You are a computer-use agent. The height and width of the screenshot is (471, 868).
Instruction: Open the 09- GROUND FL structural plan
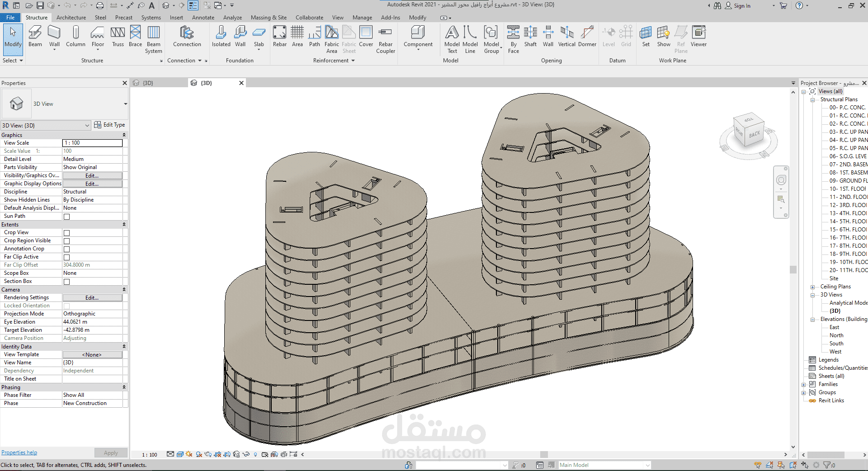[x=849, y=181]
